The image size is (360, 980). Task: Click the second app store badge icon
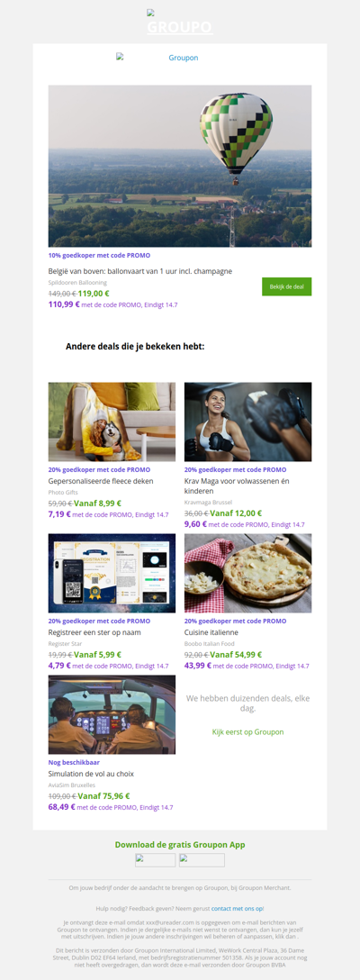(x=202, y=860)
